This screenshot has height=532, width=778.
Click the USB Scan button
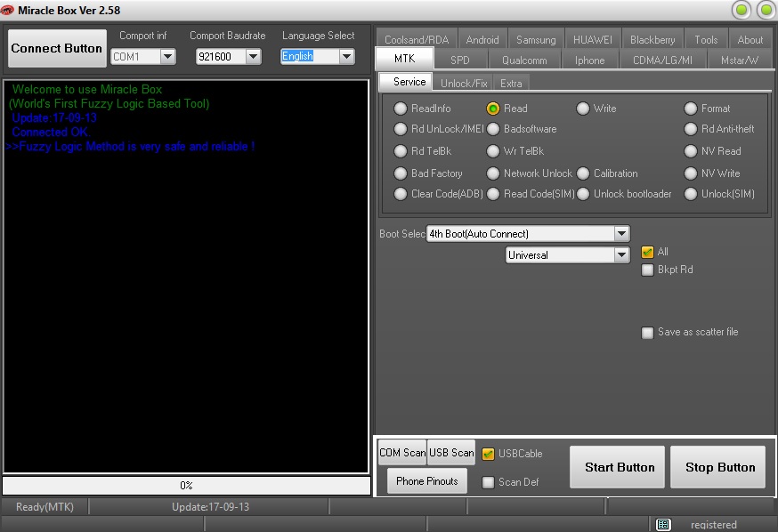point(451,453)
